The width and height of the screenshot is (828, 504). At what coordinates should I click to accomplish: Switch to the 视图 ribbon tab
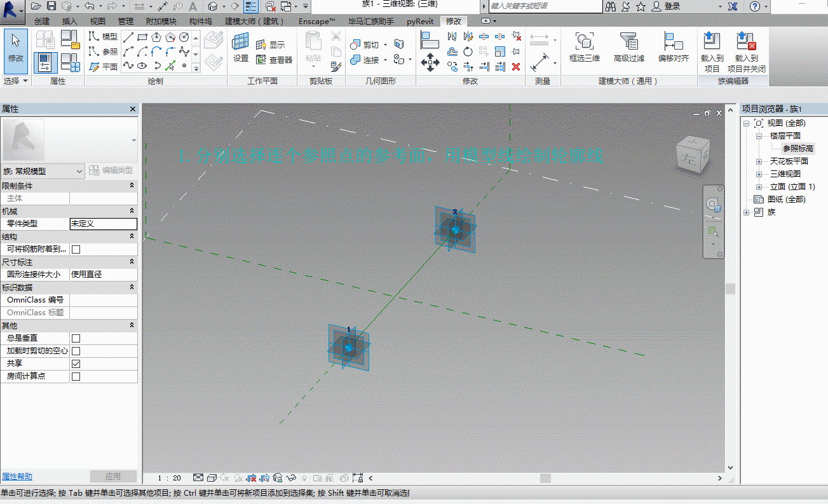(x=98, y=21)
